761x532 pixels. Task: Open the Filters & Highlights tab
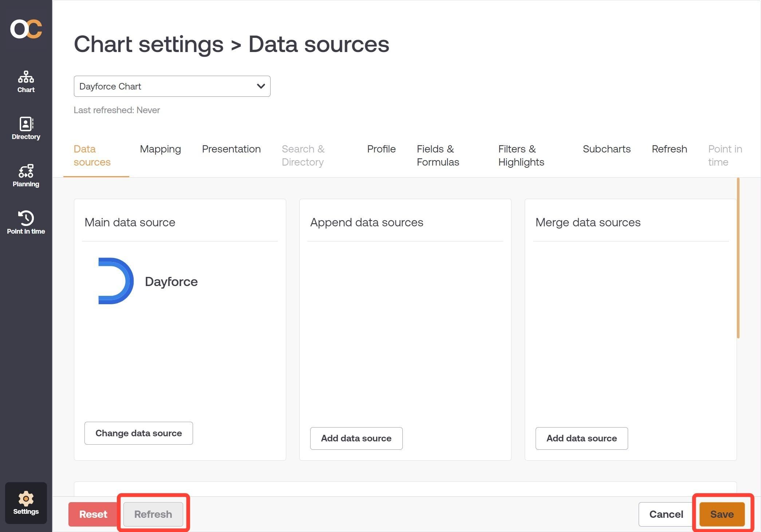521,155
